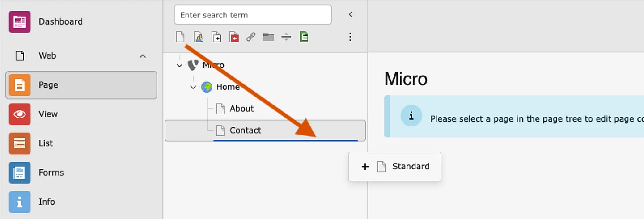Viewport: 644px width, 219px height.
Task: Click the page tree search field
Action: click(x=253, y=15)
